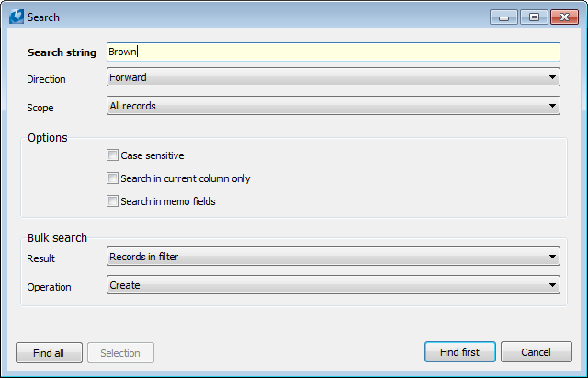
Task: Focus the Search string input field
Action: [x=333, y=52]
